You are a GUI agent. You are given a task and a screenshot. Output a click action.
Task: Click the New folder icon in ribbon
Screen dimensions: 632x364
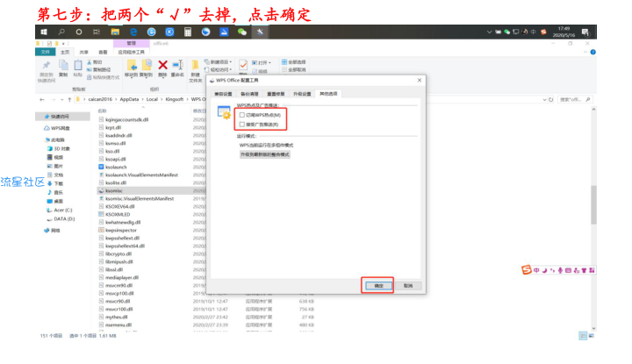click(195, 66)
